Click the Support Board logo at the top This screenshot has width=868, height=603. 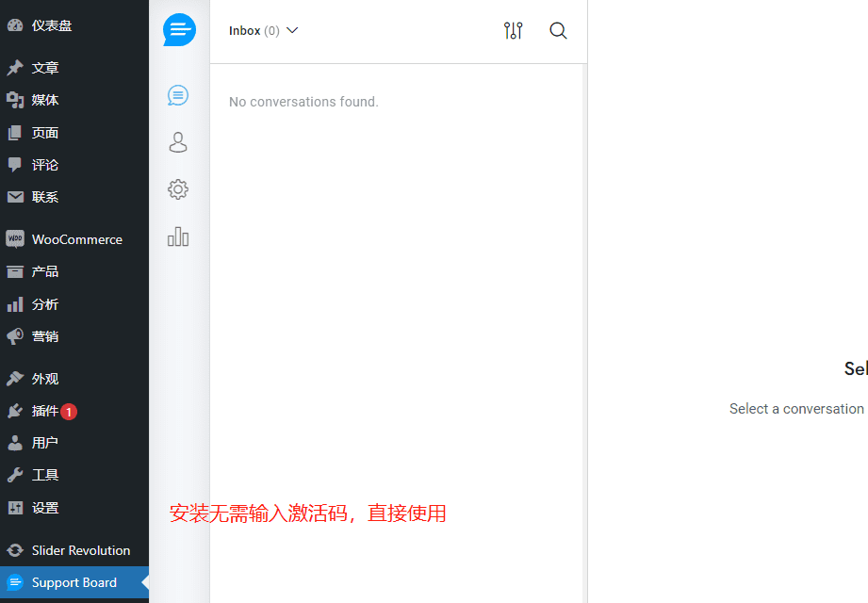(178, 29)
